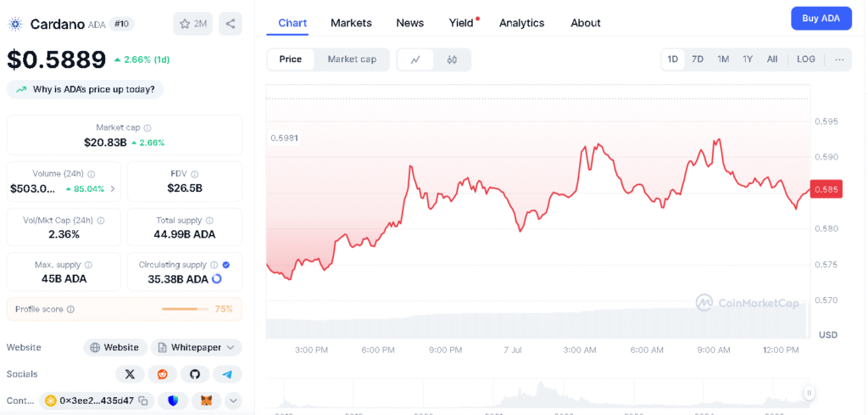Screen dimensions: 868x415
Task: Click the info icon beside Volume (24h)
Action: click(x=92, y=174)
